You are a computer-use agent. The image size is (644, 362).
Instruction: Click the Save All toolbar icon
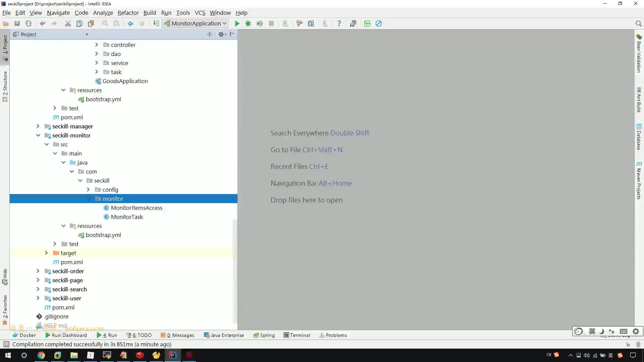(17, 23)
